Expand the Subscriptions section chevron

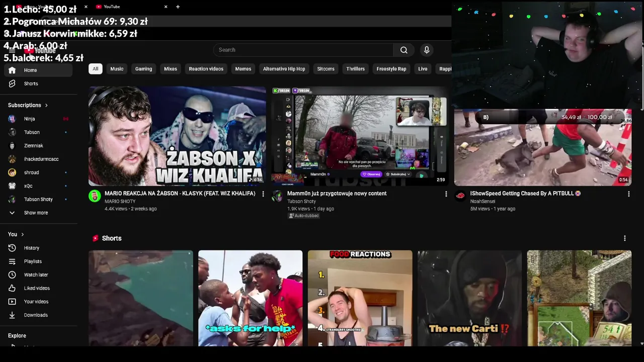pos(46,106)
